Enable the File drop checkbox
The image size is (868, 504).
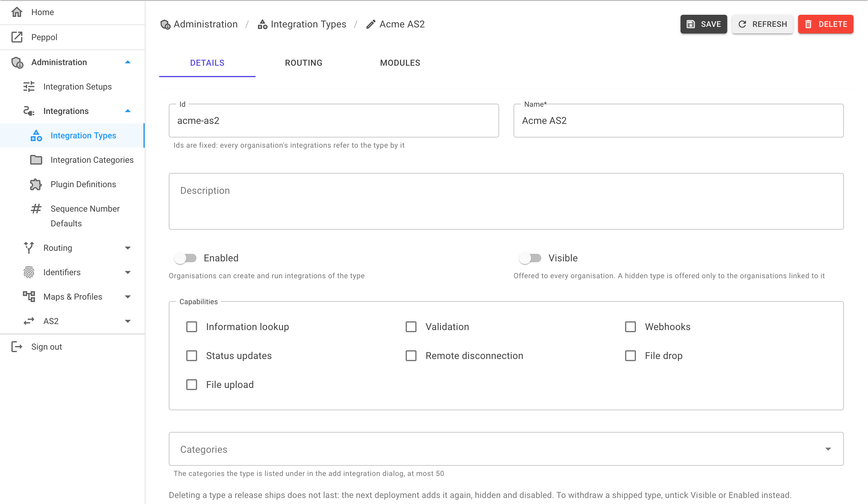630,355
